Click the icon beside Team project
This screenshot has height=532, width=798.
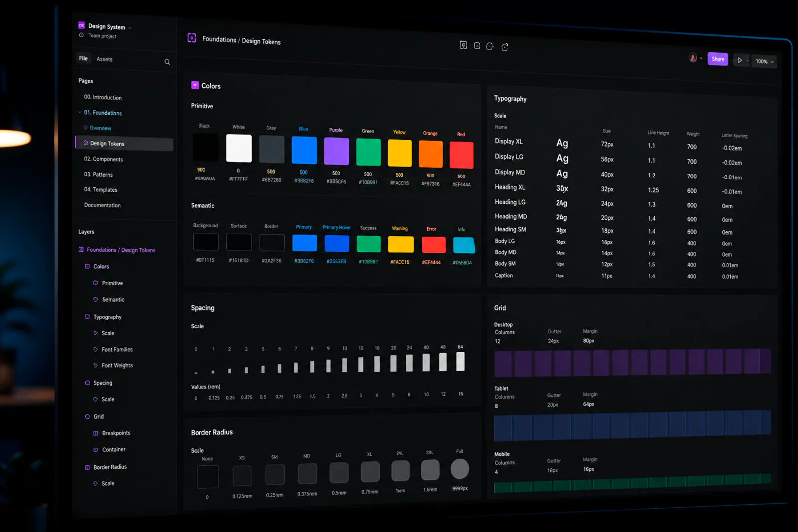click(81, 35)
